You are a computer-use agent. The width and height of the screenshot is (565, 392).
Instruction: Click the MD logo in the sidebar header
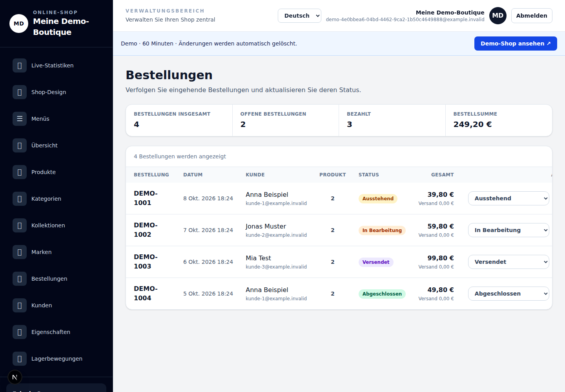[19, 24]
